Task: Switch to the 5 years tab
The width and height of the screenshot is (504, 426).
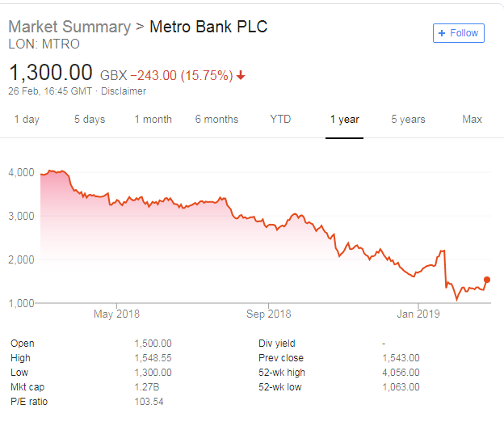Action: (x=408, y=120)
